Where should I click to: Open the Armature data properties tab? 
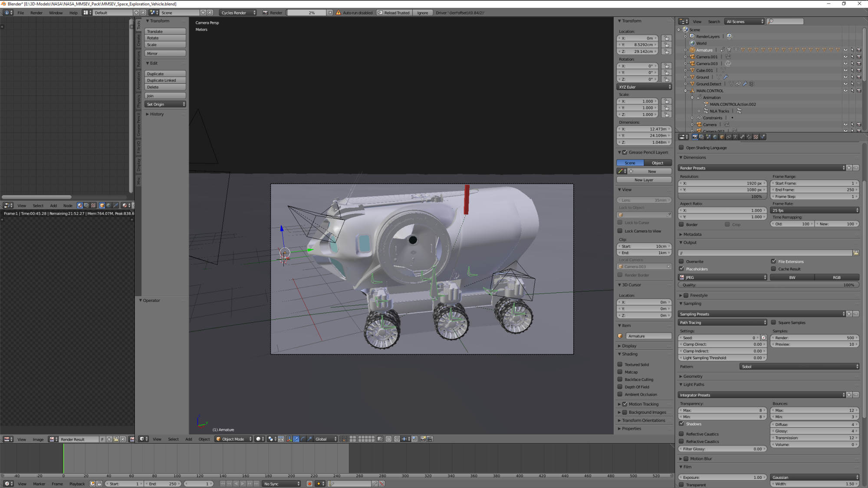pos(735,137)
